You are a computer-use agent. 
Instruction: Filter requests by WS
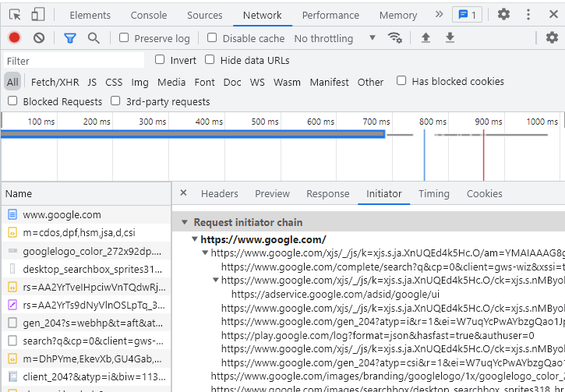point(257,82)
